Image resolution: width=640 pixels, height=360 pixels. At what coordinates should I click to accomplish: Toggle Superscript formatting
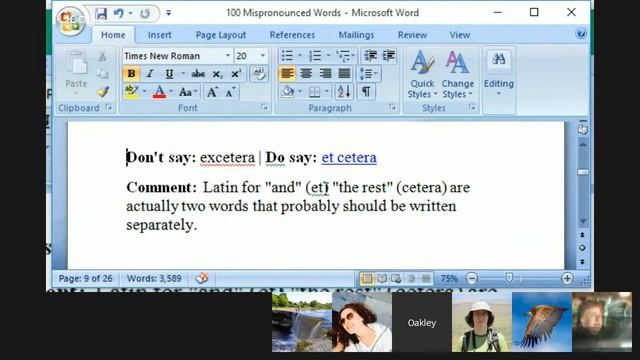(236, 74)
